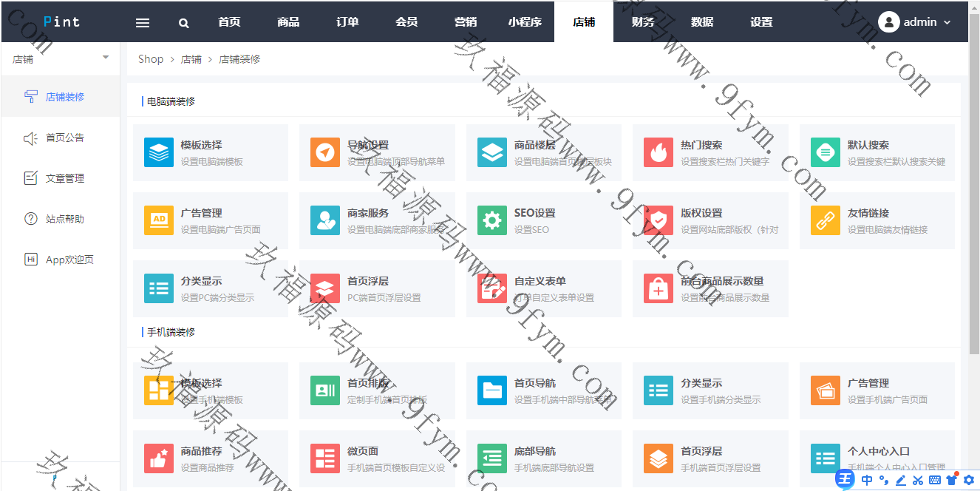Select the 导航设置 compass icon
980x491 pixels.
pyautogui.click(x=324, y=152)
